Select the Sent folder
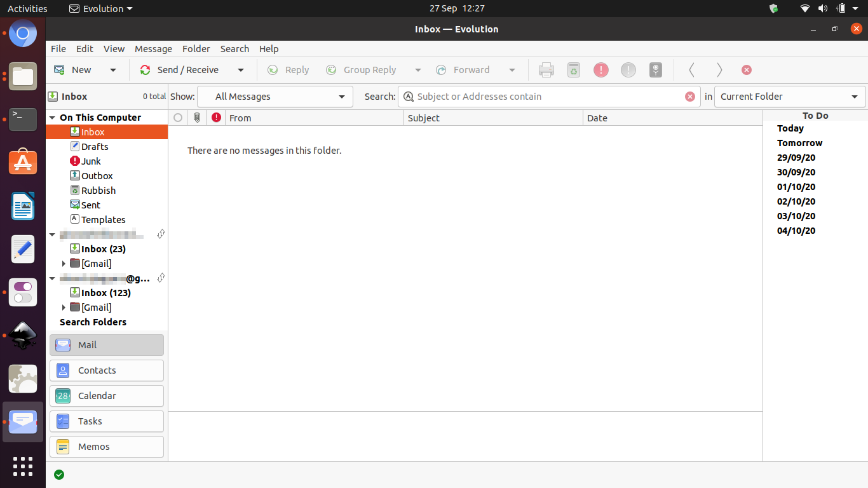868x488 pixels. [x=91, y=205]
